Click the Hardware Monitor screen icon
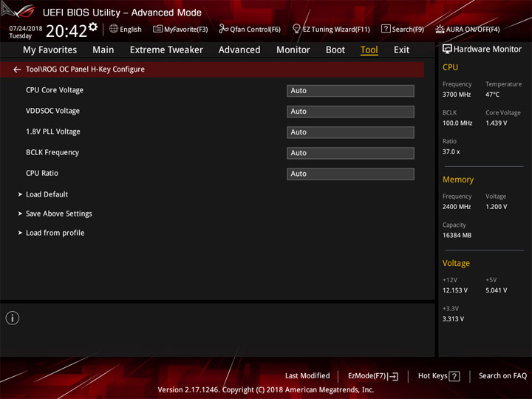 (x=447, y=49)
